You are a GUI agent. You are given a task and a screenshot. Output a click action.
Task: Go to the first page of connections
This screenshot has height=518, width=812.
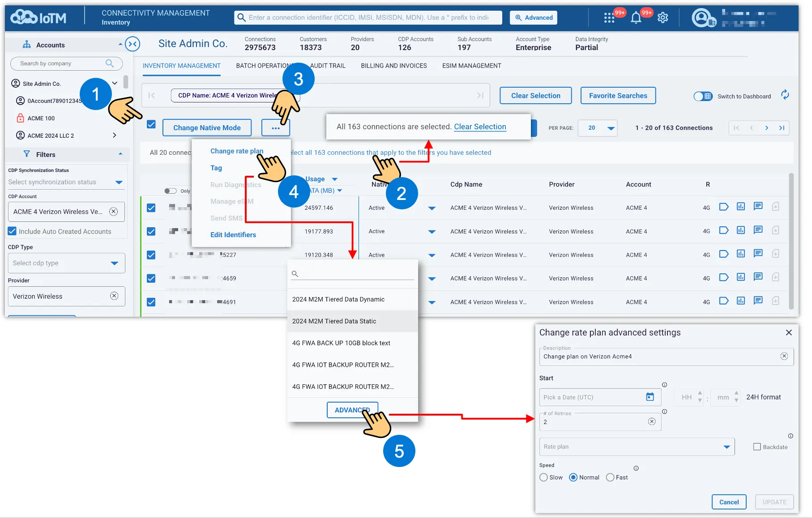(x=736, y=128)
